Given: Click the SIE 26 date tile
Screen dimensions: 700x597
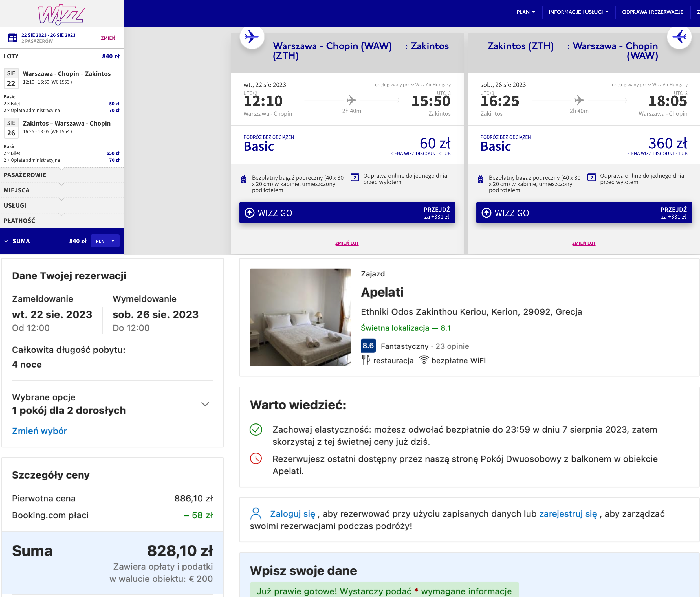Looking at the screenshot, I should (11, 128).
